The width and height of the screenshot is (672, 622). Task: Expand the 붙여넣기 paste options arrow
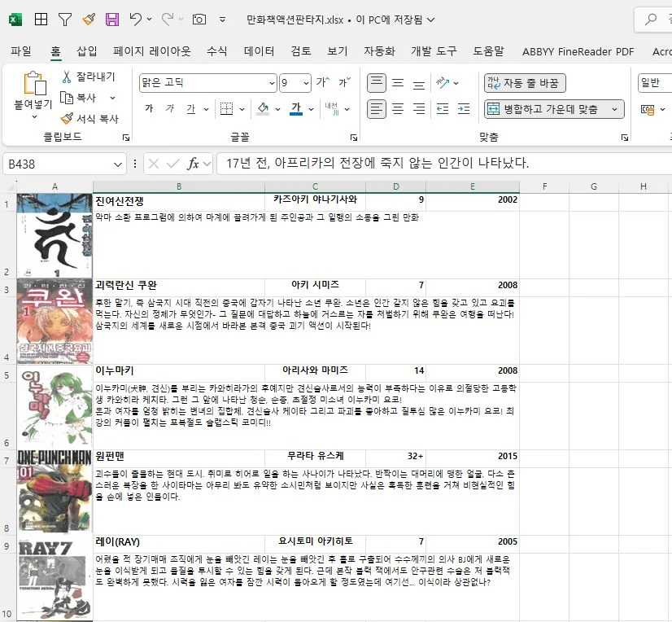pyautogui.click(x=34, y=116)
